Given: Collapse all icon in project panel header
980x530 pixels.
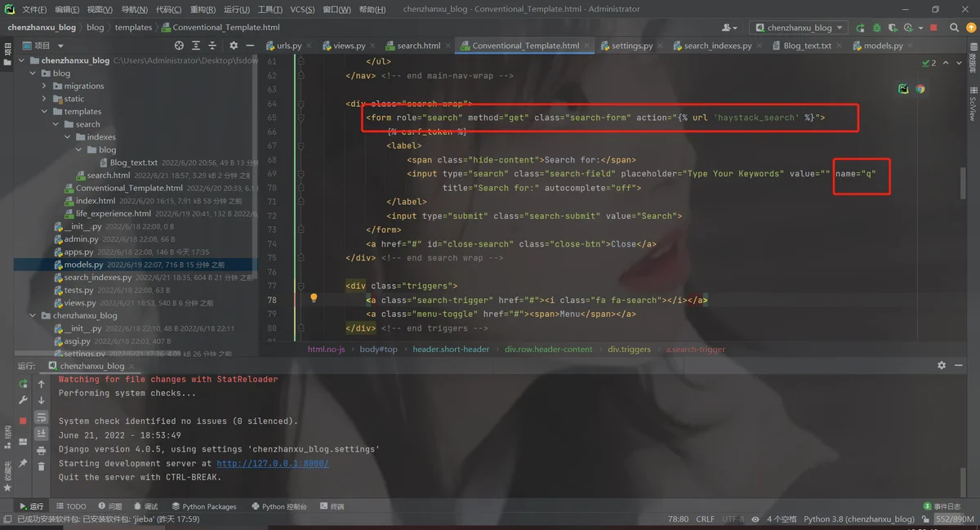Looking at the screenshot, I should 211,46.
